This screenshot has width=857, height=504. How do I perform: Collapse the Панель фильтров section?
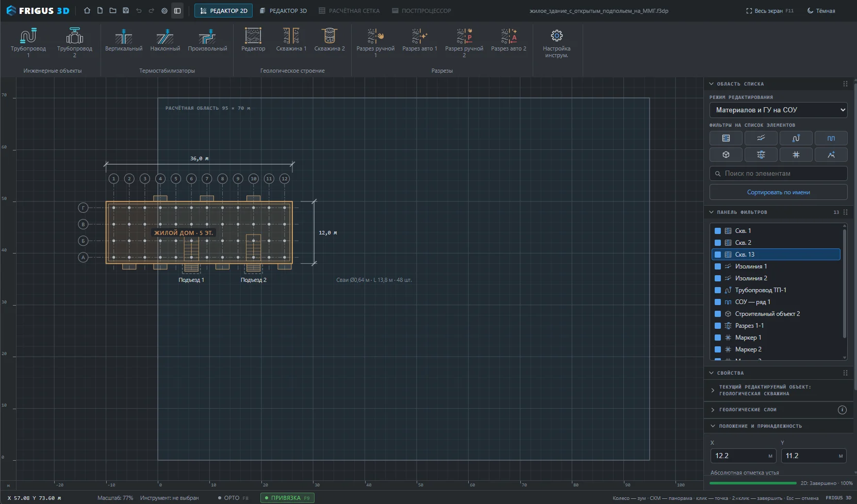(712, 212)
